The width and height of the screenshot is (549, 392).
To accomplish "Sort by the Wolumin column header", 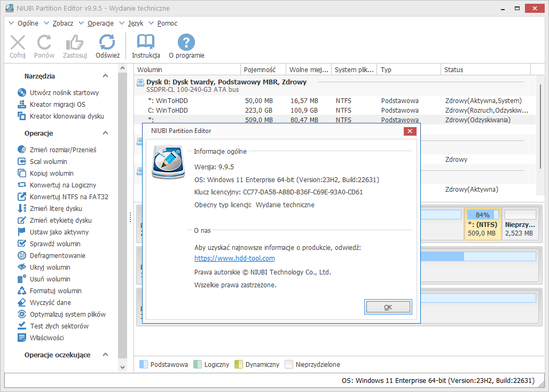I will (x=187, y=69).
